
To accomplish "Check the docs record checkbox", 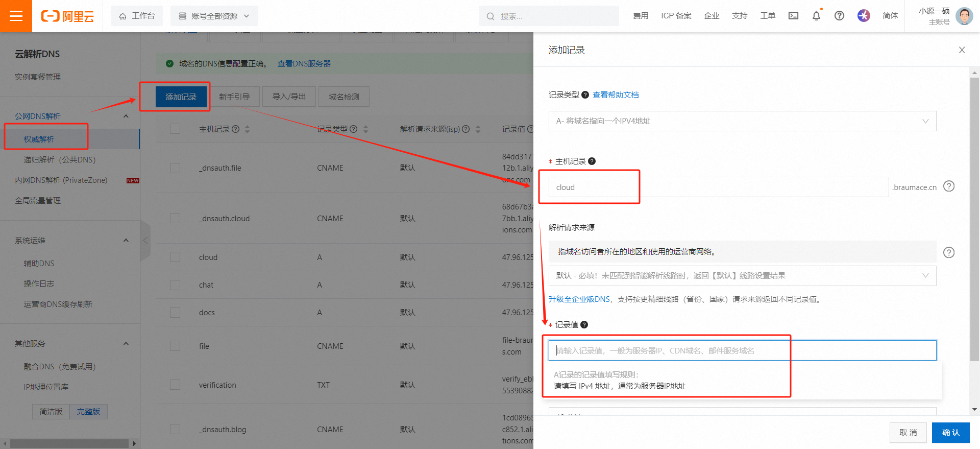I will click(x=175, y=312).
